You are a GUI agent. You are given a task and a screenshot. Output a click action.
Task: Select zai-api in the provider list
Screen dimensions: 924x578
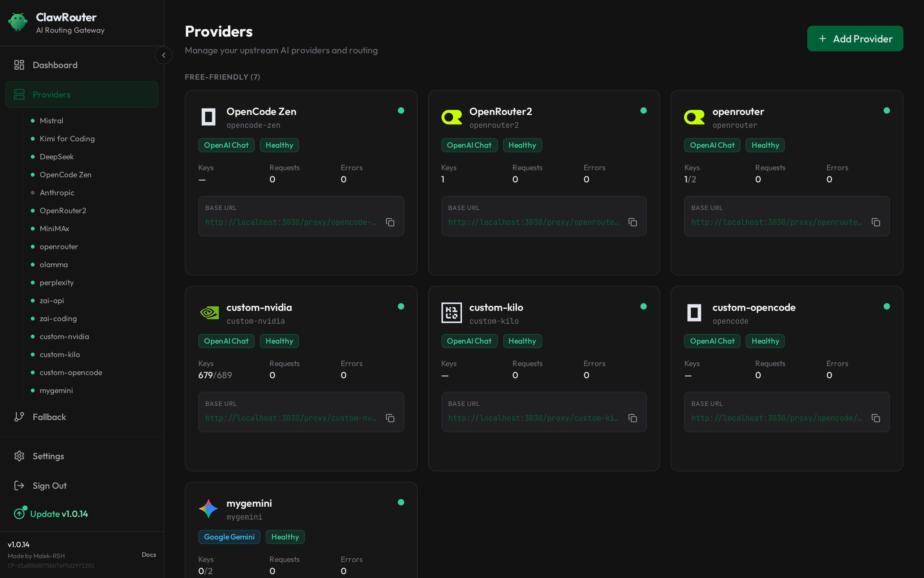click(x=52, y=301)
